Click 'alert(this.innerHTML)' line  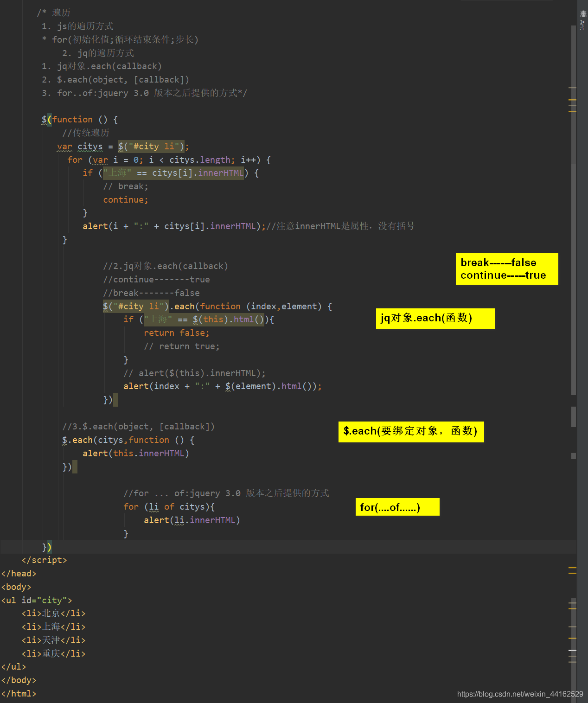(x=136, y=454)
